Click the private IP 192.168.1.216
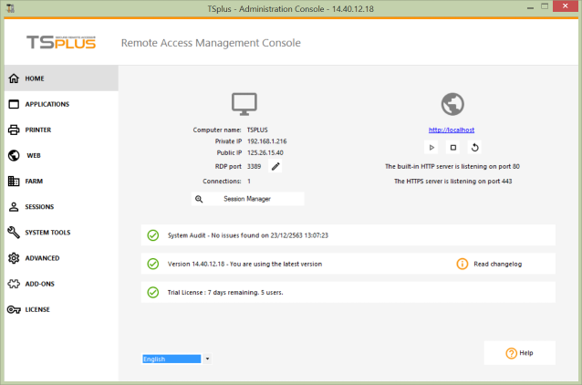Screen dimensions: 582x385 [267, 141]
